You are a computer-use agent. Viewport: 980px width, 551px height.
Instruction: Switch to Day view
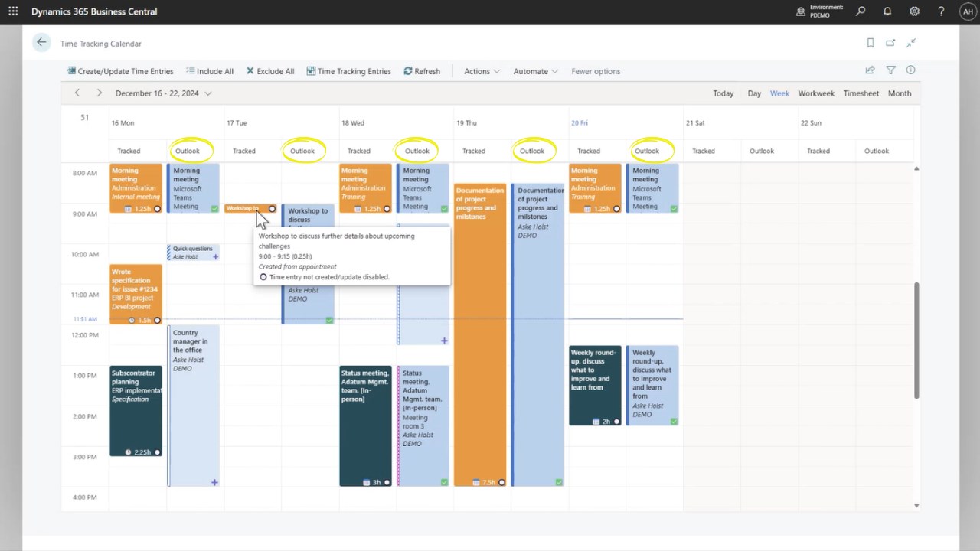754,93
